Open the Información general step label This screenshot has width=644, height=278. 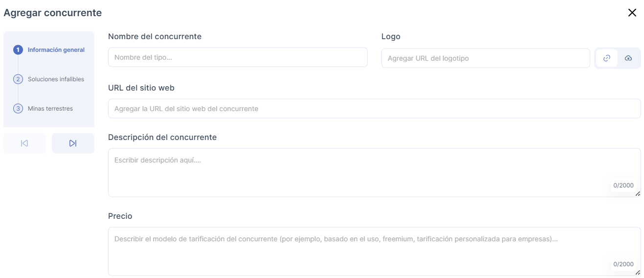tap(56, 50)
